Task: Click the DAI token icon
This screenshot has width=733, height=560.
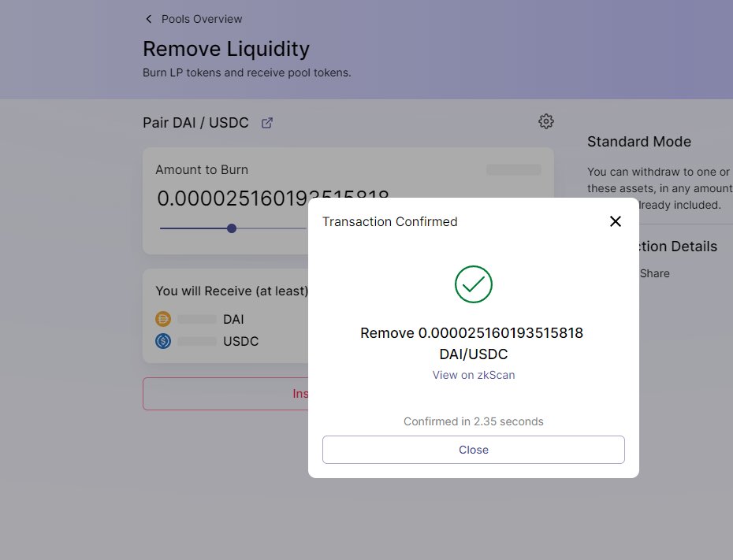Action: point(163,320)
